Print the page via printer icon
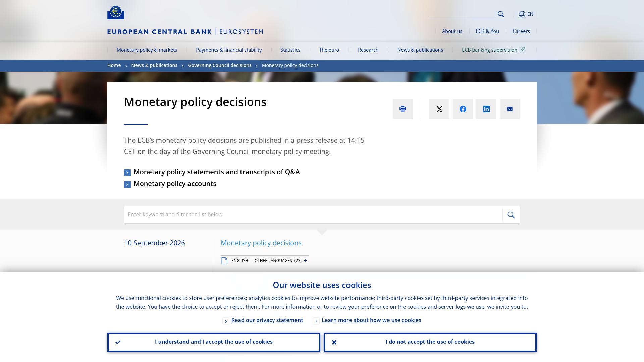 click(403, 109)
